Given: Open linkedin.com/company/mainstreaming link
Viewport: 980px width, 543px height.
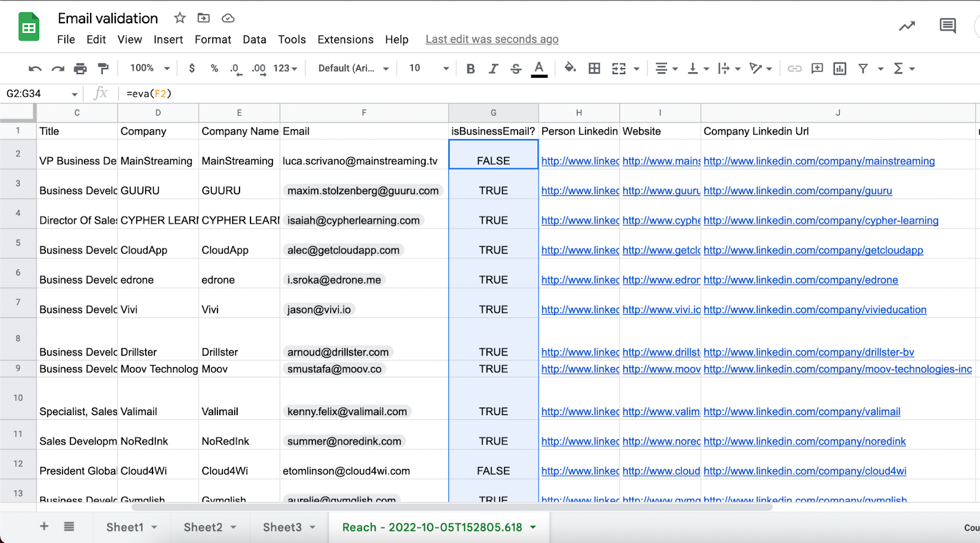Looking at the screenshot, I should coord(819,161).
